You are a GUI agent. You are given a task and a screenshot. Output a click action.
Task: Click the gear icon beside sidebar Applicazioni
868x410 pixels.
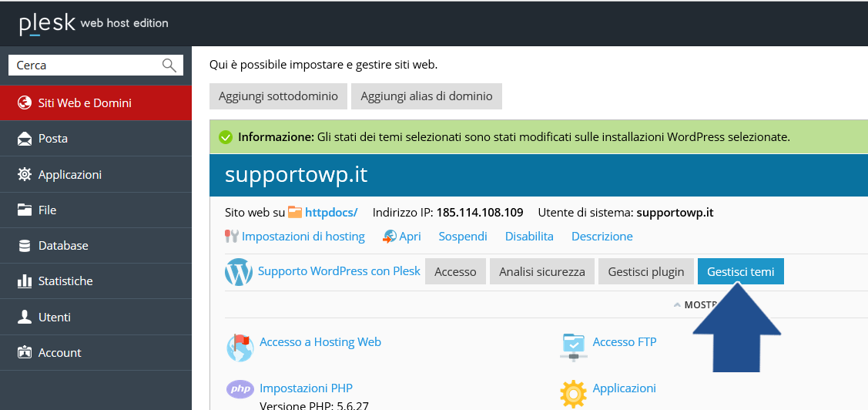(x=25, y=174)
